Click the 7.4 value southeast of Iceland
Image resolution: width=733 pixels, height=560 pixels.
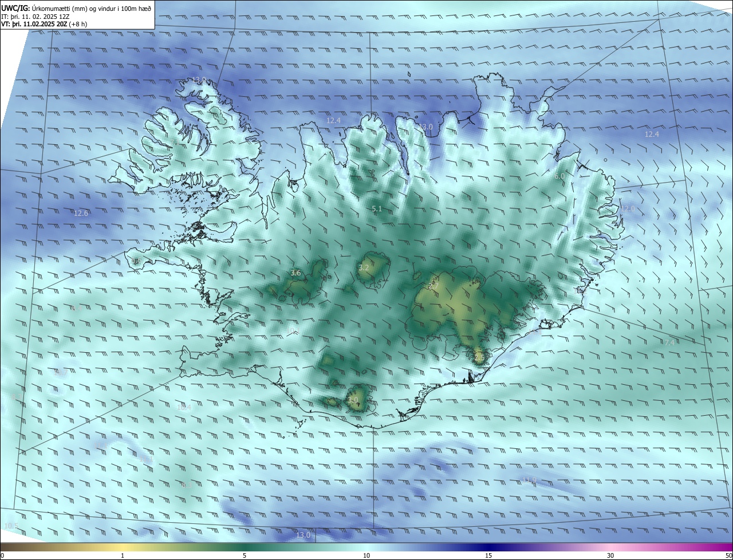pyautogui.click(x=669, y=342)
